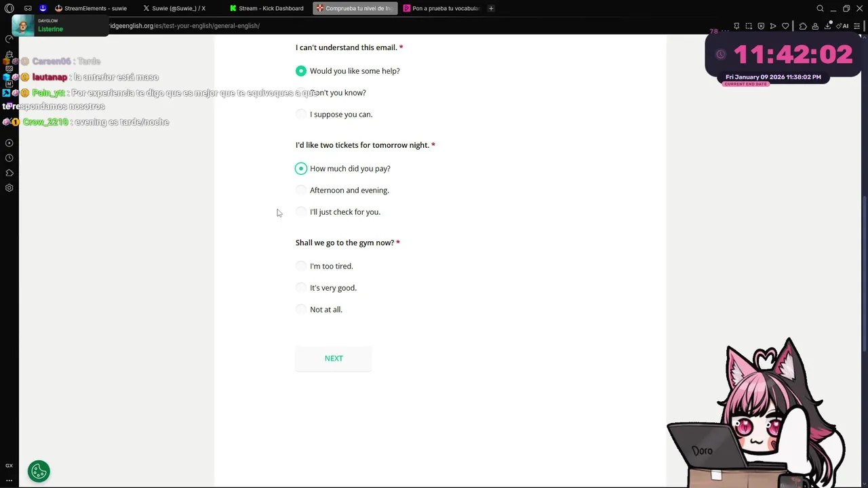
Task: Open the downloads icon
Action: [827, 26]
